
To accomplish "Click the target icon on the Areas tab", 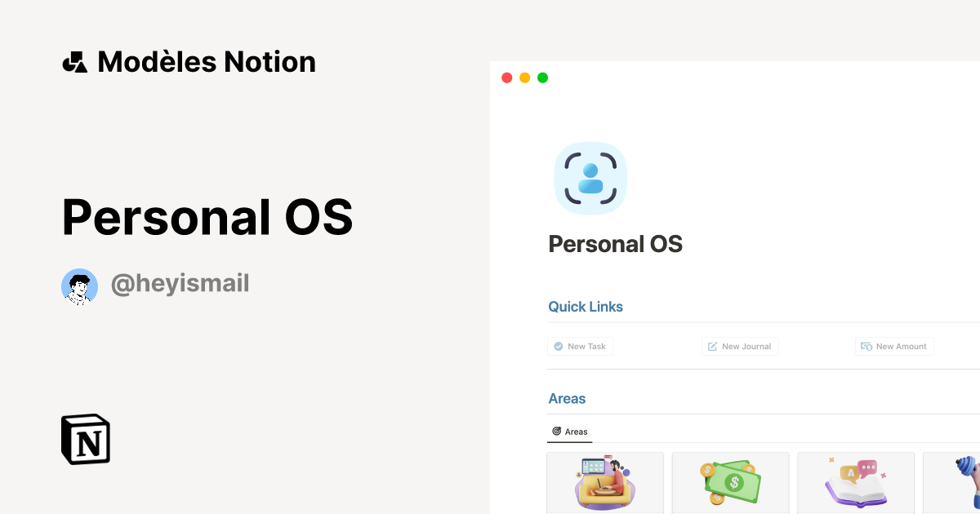I will click(556, 432).
